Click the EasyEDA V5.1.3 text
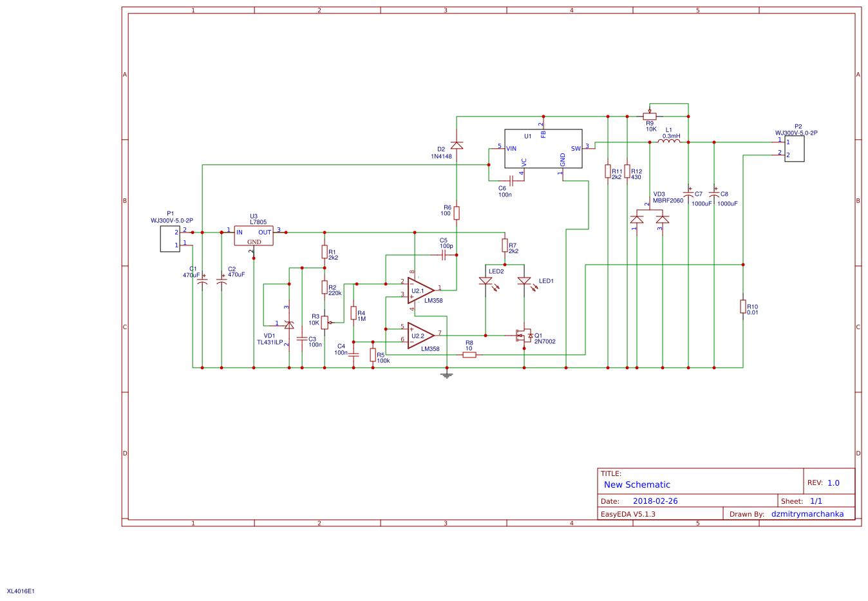This screenshot has width=868, height=601. coord(628,514)
